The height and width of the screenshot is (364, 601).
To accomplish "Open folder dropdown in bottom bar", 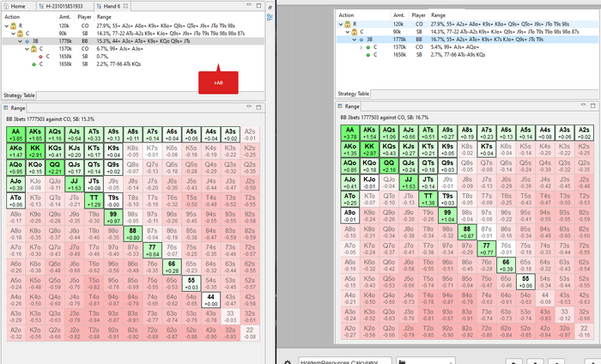I will click(426, 361).
